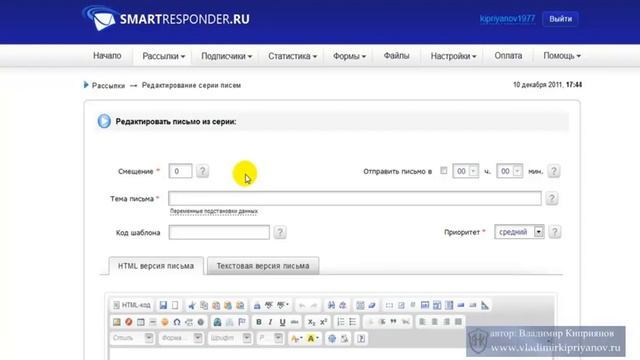The image size is (640, 360).
Task: Toggle Strikethrough formatting
Action: click(x=294, y=322)
